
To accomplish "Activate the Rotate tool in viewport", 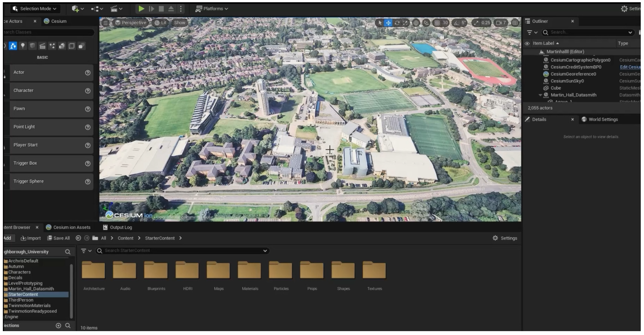I will coord(397,23).
